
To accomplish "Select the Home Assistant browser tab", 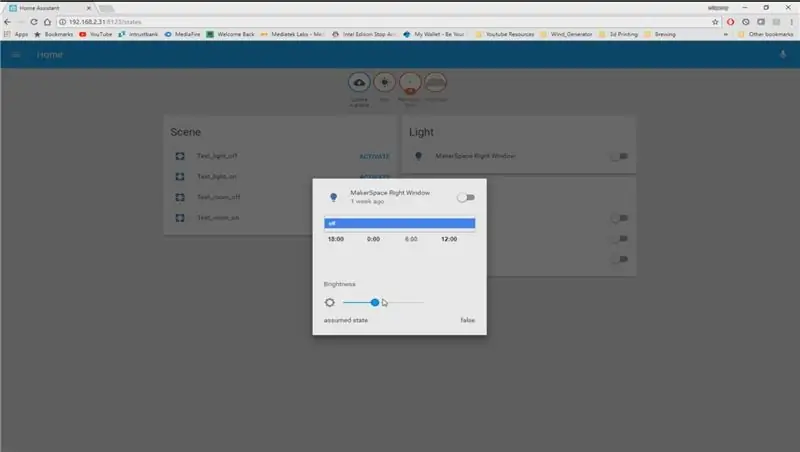I will click(48, 8).
